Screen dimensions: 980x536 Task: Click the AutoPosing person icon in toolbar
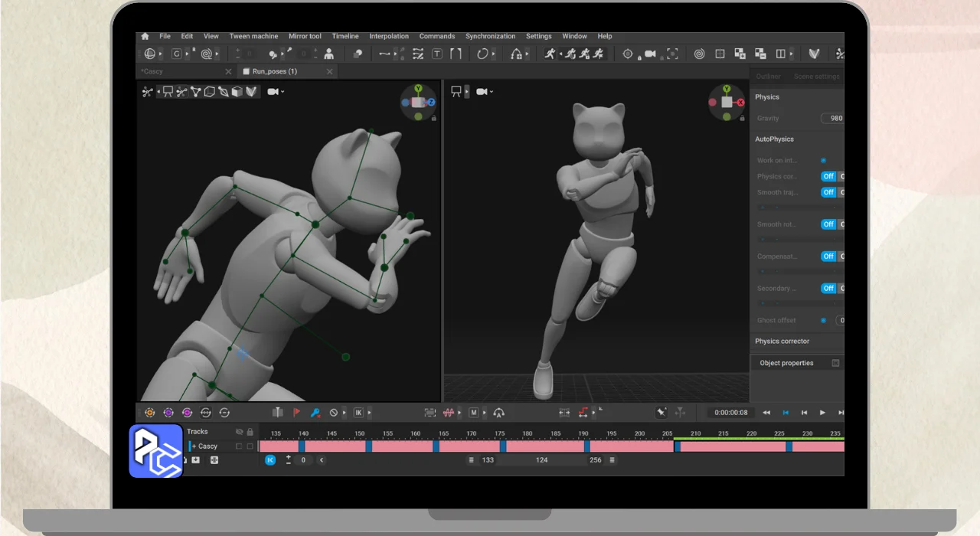coord(329,54)
